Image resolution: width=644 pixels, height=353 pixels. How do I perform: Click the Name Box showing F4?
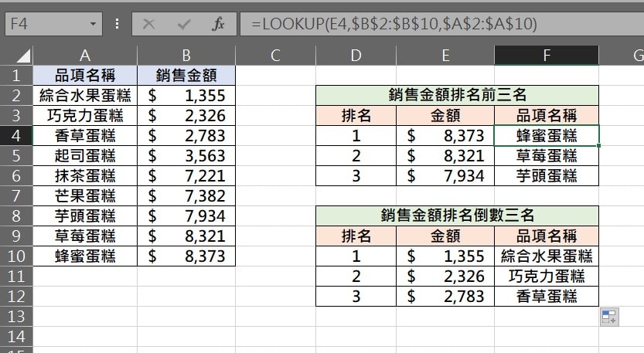pyautogui.click(x=45, y=24)
